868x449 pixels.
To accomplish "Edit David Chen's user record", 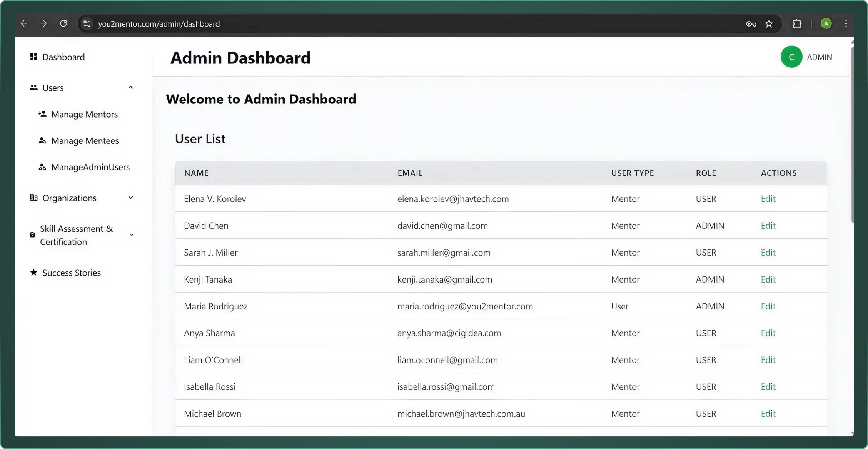I will click(768, 226).
